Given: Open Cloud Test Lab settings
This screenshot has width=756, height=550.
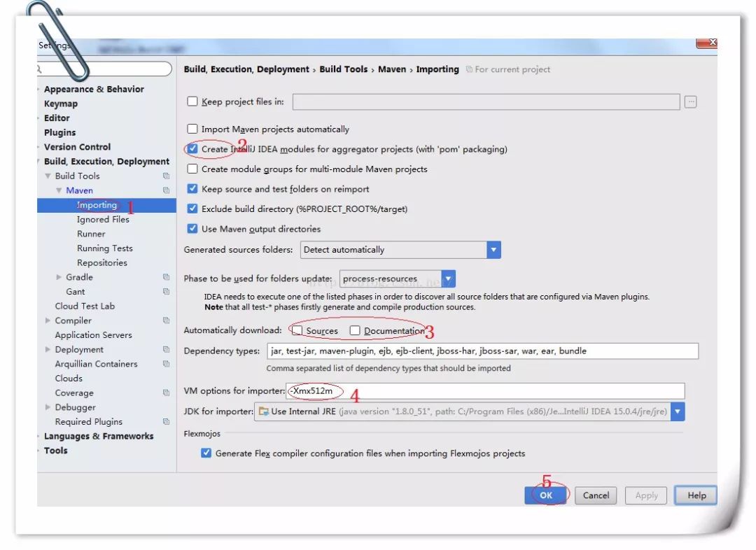Looking at the screenshot, I should point(85,306).
